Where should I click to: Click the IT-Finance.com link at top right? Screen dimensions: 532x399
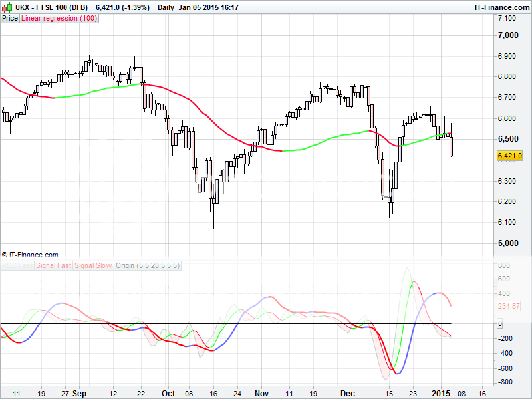click(501, 7)
